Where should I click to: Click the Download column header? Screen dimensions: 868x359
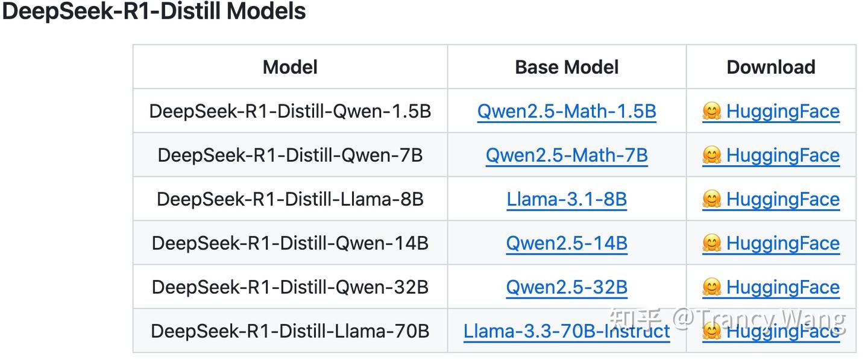coord(771,67)
